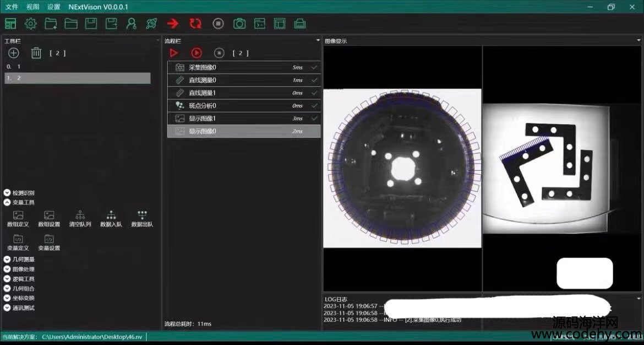Select the 数组定义 tool icon
This screenshot has height=345, width=644.
(x=18, y=219)
